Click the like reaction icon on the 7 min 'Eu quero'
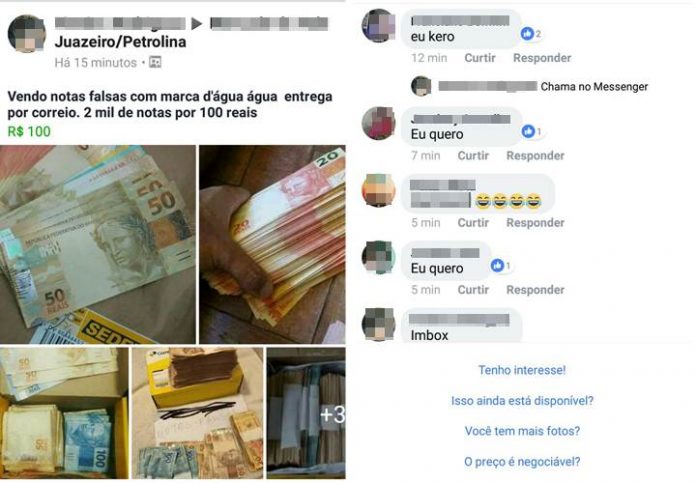 [528, 131]
